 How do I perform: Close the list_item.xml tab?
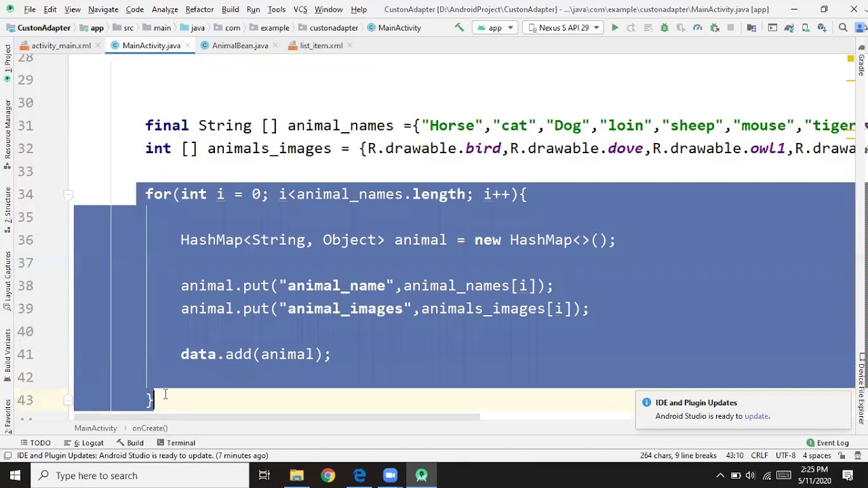pos(349,45)
